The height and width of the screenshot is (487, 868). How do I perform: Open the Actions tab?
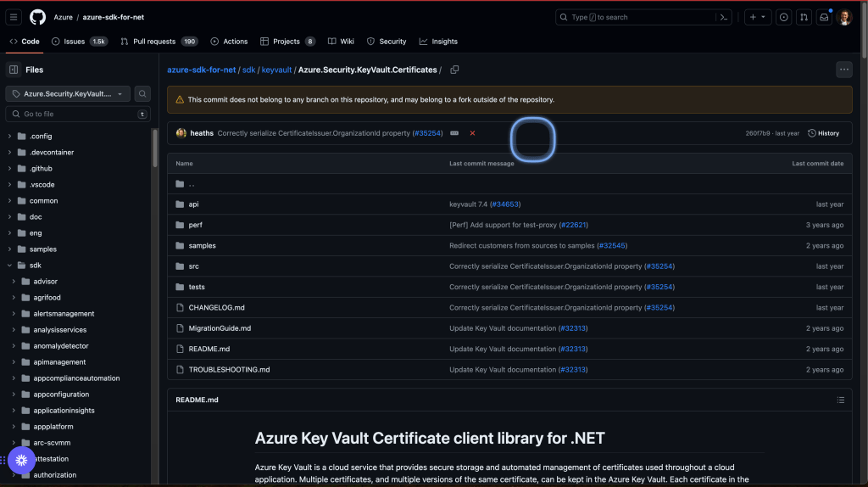[x=229, y=42]
